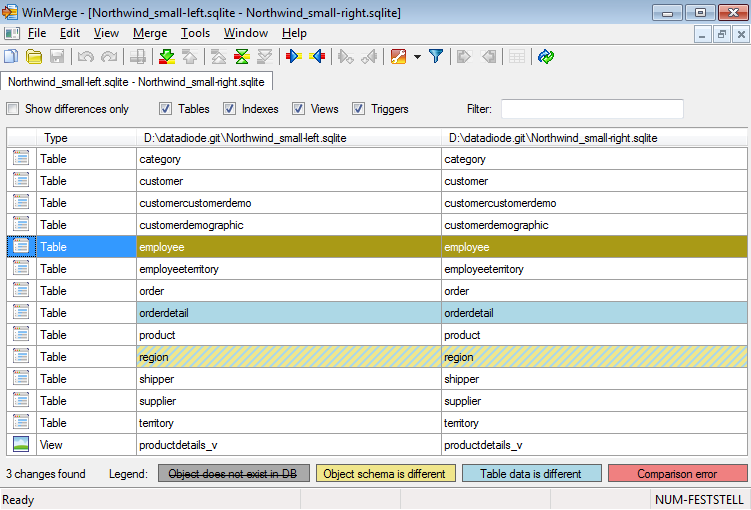The height and width of the screenshot is (510, 751).
Task: Go to next difference (green down arrow)
Action: point(167,57)
